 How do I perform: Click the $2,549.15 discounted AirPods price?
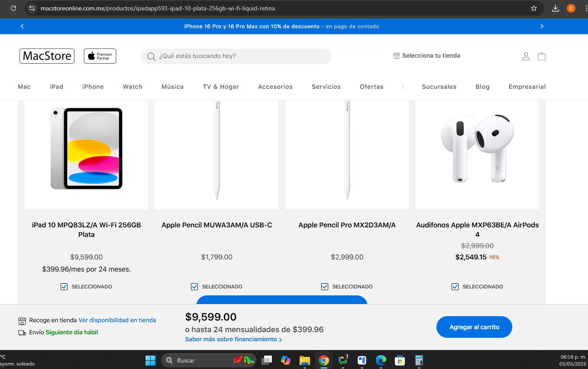coord(471,257)
